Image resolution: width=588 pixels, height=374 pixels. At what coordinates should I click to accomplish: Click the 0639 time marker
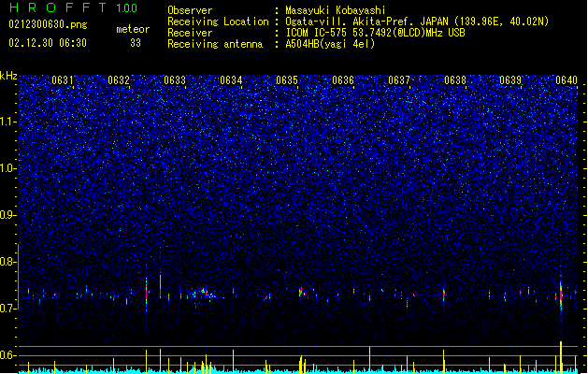pyautogui.click(x=510, y=80)
